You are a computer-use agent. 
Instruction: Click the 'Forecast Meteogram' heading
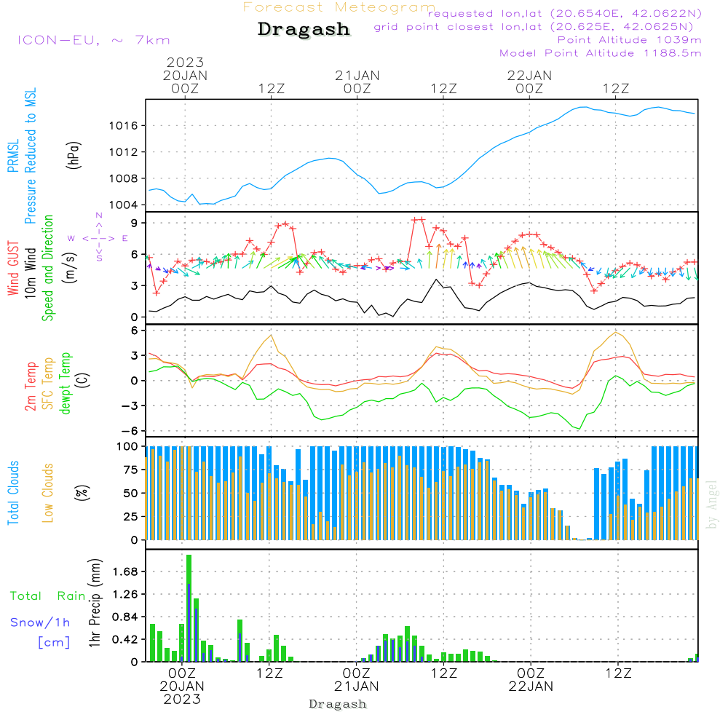coord(339,7)
